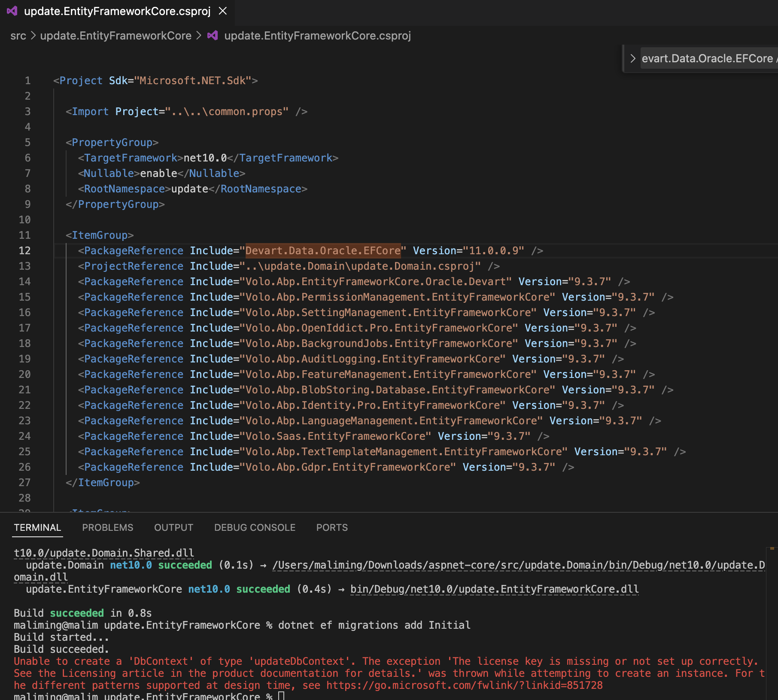This screenshot has height=700, width=778.
Task: Click the terminal panel vertical scrollbar
Action: coord(772,623)
